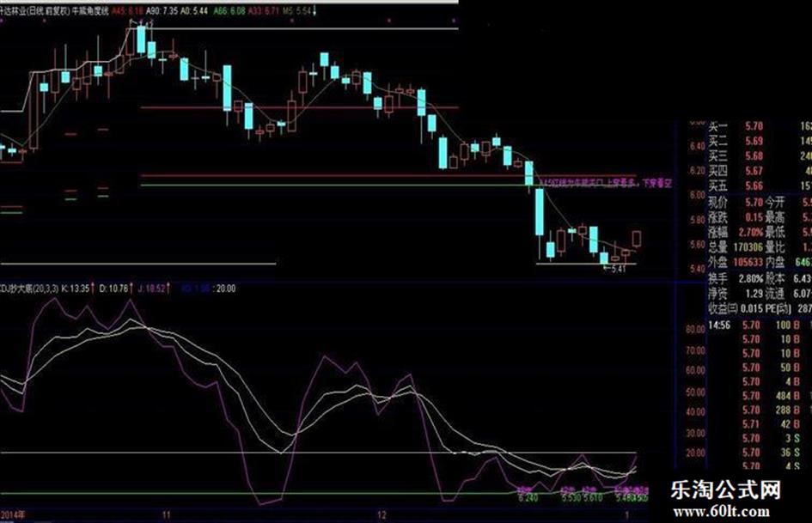Click the 涨幅 value 2.70%
Image resolution: width=812 pixels, height=523 pixels.
[x=750, y=232]
